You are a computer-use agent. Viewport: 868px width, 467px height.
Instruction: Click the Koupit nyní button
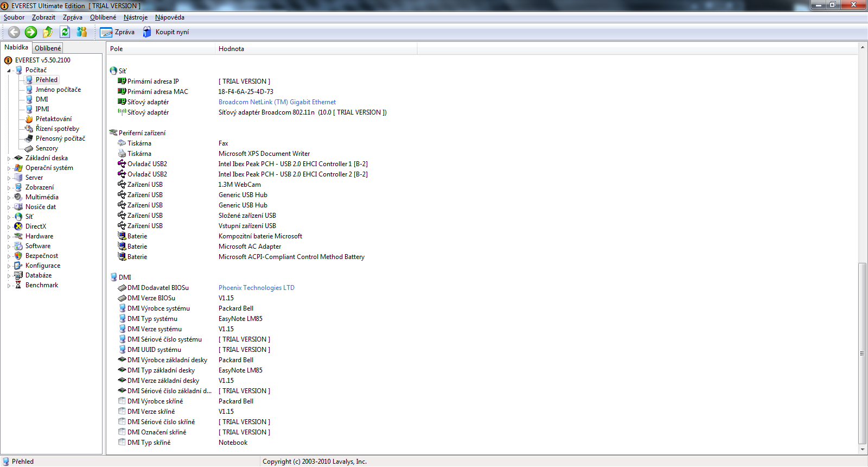point(166,32)
